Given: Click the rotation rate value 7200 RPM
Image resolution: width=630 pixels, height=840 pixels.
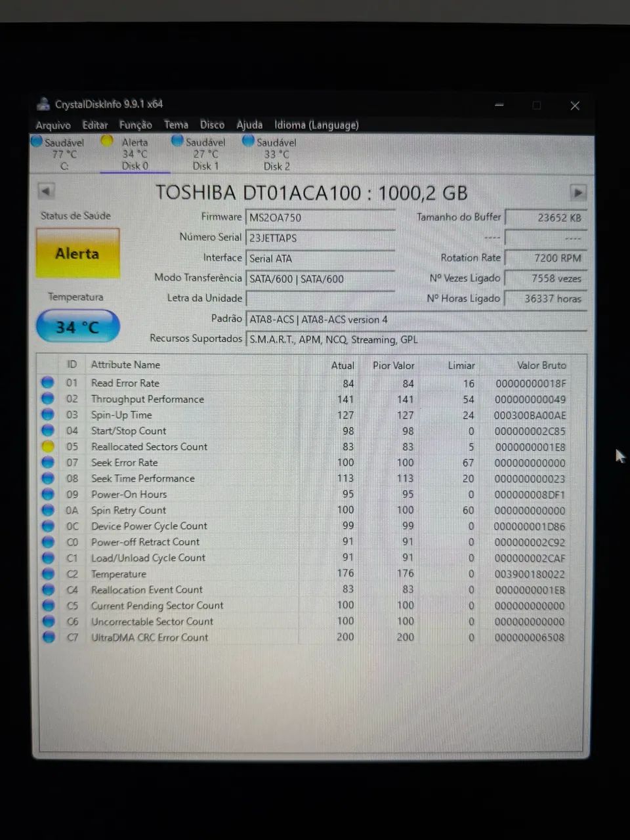Looking at the screenshot, I should point(545,259).
